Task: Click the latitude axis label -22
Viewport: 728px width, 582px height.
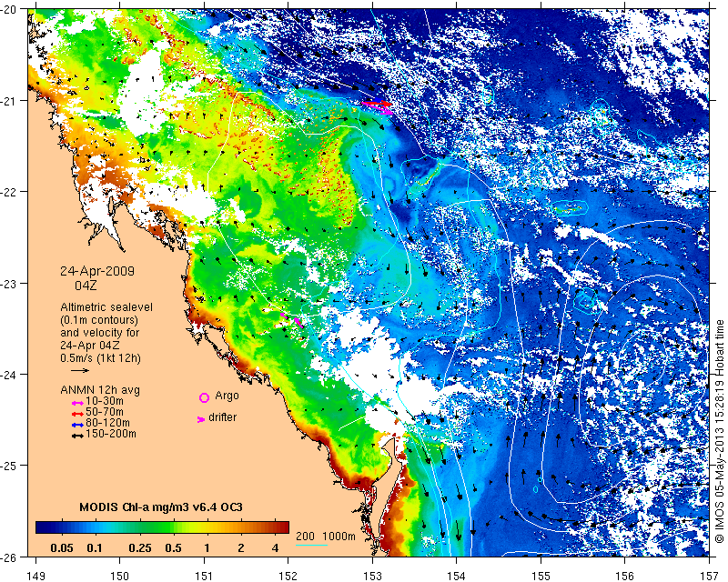Action: 9,192
